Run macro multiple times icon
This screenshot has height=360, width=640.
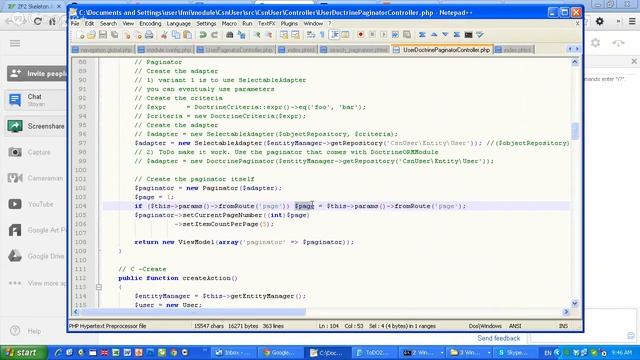395,35
